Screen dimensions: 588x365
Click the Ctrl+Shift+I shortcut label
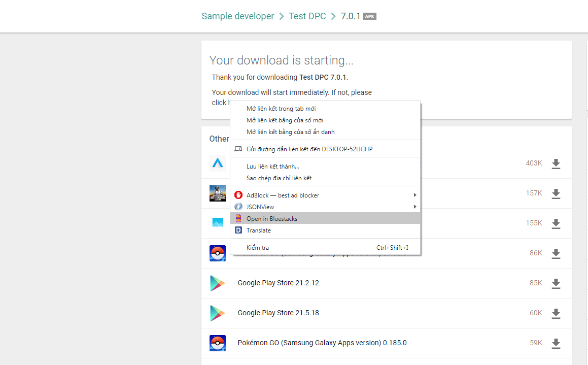pos(392,248)
